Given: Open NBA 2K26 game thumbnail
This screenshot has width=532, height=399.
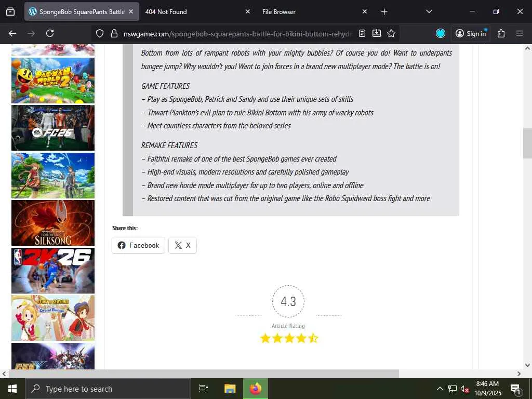Looking at the screenshot, I should tap(53, 270).
